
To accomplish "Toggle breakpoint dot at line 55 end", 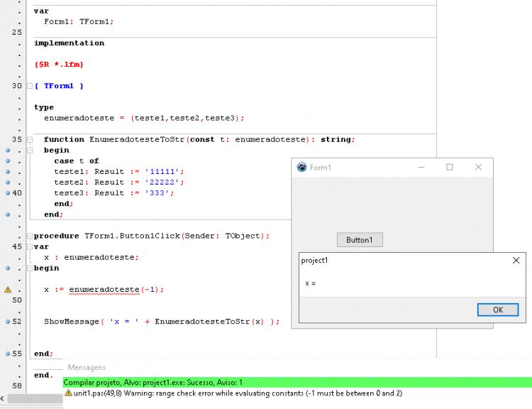I will [8, 354].
